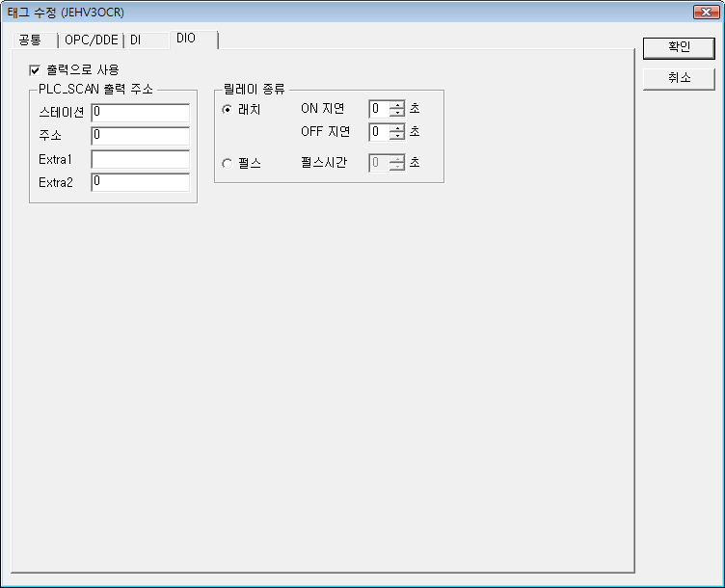This screenshot has height=588, width=725.
Task: Increase ON 지연 with up arrow
Action: [396, 105]
